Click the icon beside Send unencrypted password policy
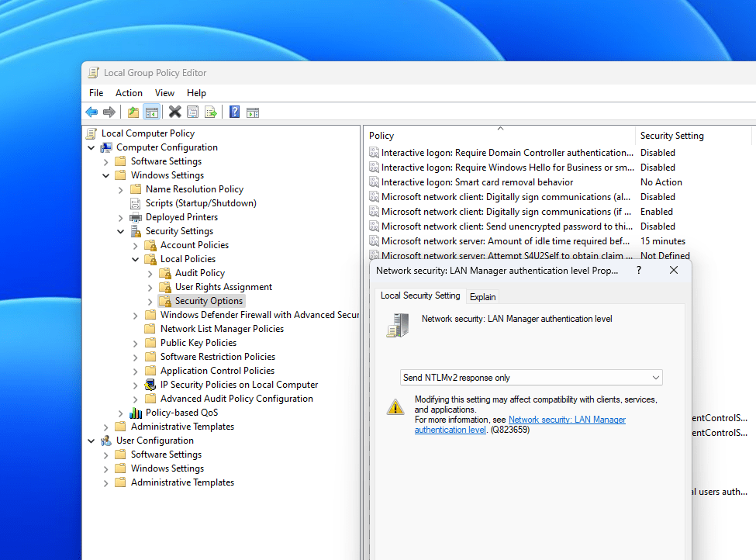This screenshot has height=560, width=756. (x=375, y=226)
